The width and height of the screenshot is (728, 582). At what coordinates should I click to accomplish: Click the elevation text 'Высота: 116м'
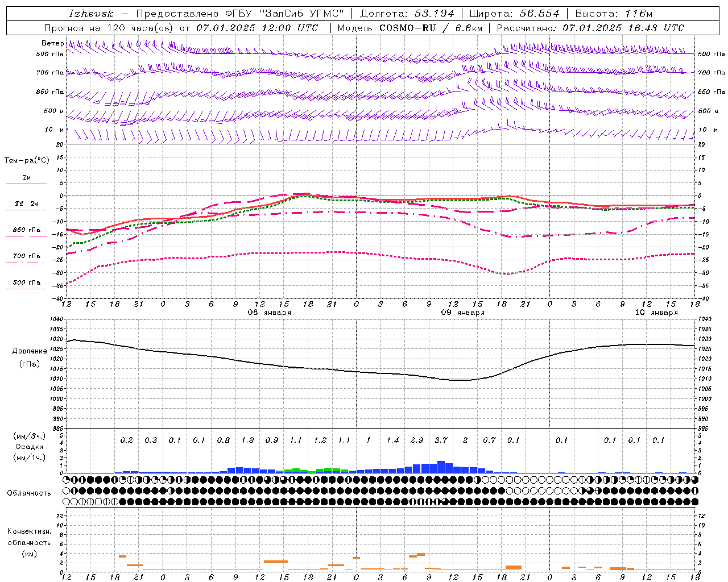pyautogui.click(x=614, y=14)
